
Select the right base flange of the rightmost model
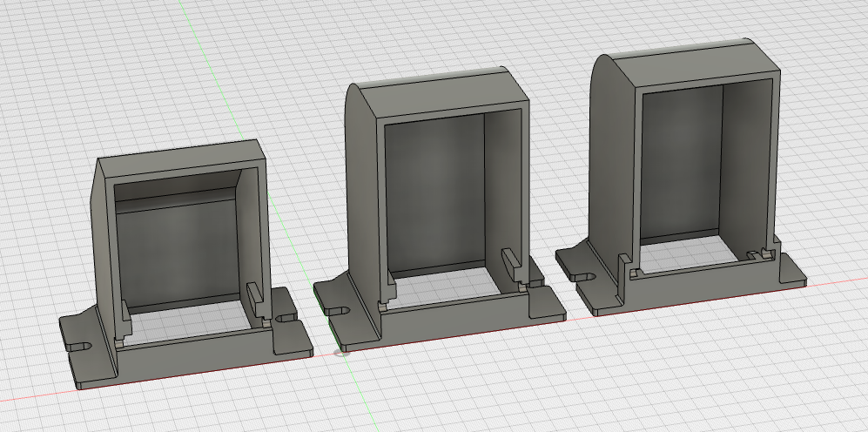tap(791, 271)
